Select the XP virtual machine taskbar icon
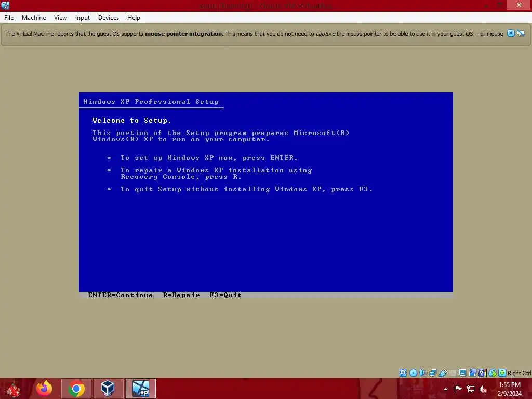Screen dimensions: 532x399 tap(141, 389)
